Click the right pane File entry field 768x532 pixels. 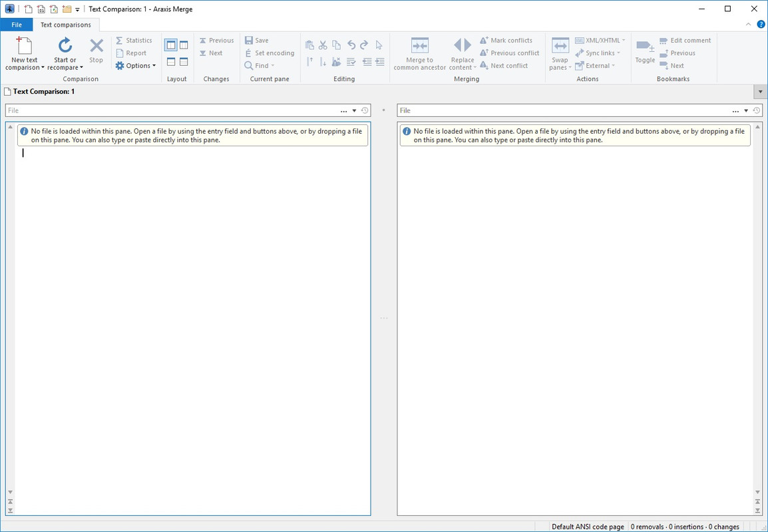point(563,110)
